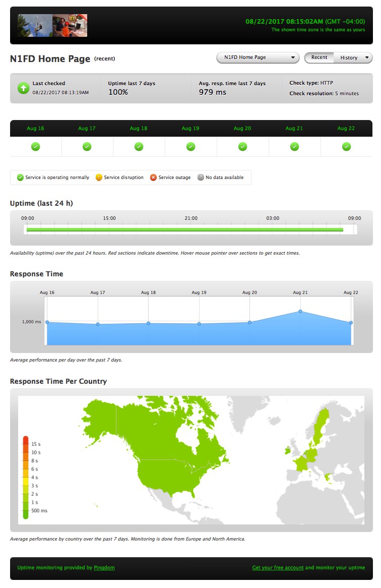Click the Aug 22 response time data point

coord(351,323)
